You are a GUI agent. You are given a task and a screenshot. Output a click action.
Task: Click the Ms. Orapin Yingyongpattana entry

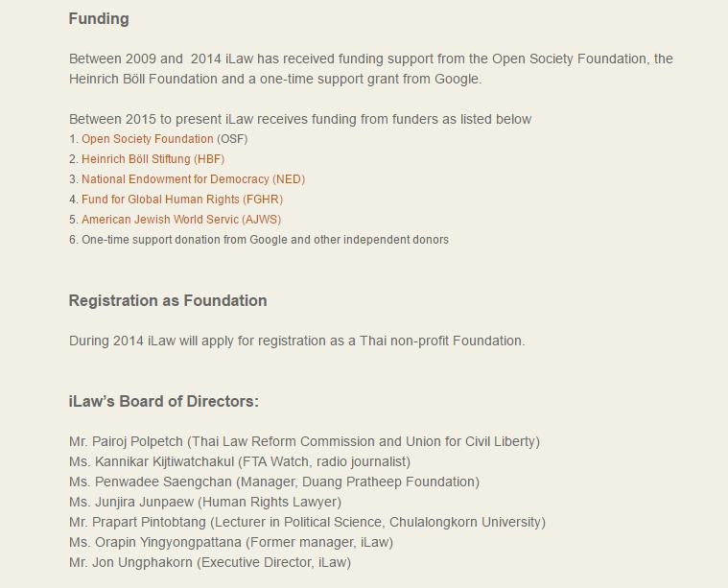[x=231, y=542]
